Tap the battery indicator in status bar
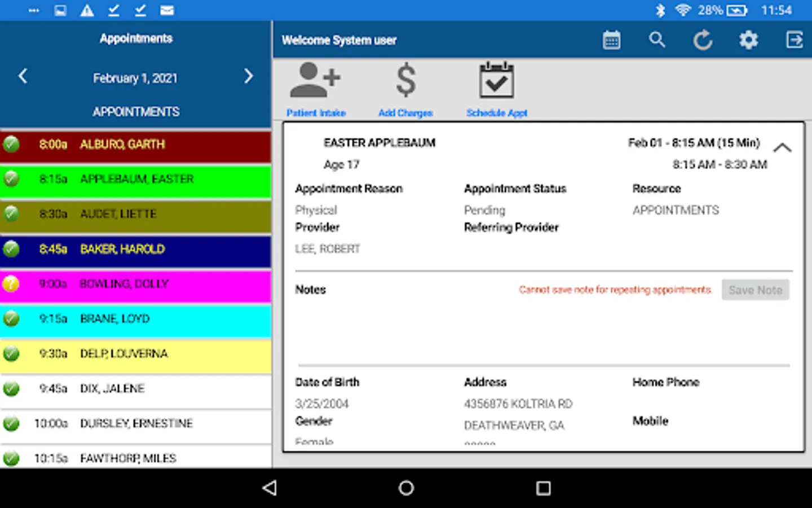The image size is (812, 508). pos(737,10)
